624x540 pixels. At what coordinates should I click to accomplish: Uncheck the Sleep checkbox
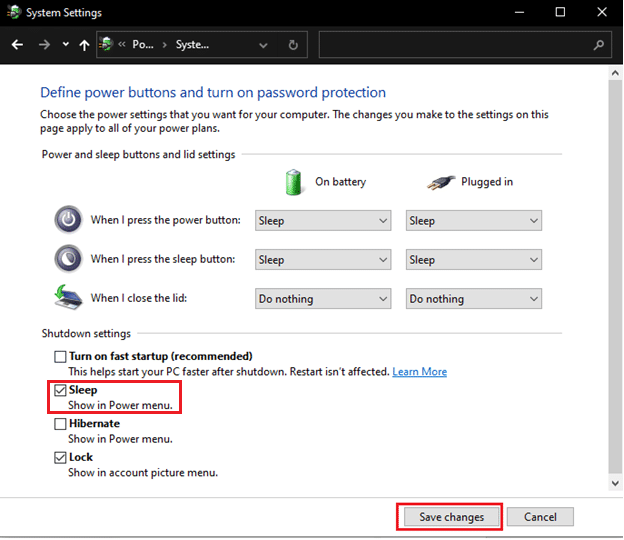point(61,390)
